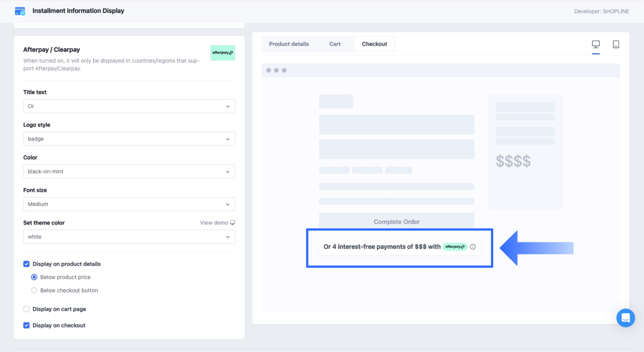Viewport: 644px width, 352px height.
Task: Click the Afterpay / Clearpay section heading
Action: pos(52,50)
